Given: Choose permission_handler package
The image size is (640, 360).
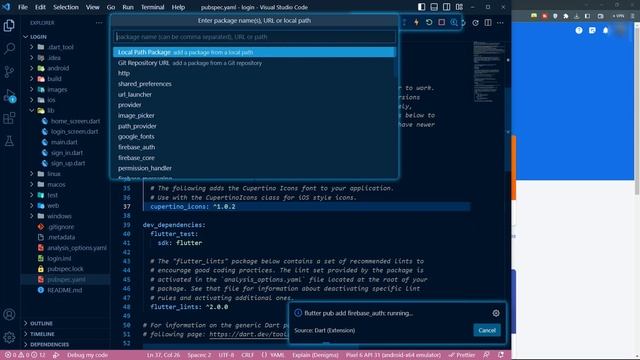Looking at the screenshot, I should pos(255,168).
